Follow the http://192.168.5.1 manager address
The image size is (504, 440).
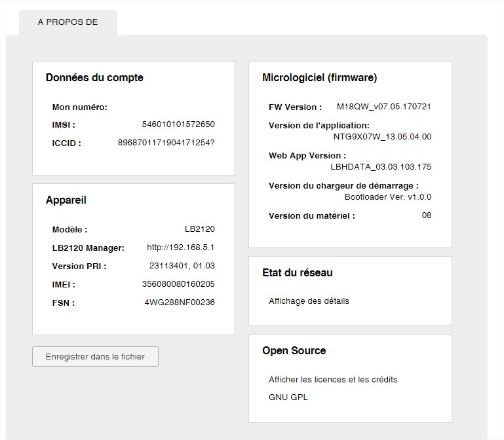tap(181, 247)
